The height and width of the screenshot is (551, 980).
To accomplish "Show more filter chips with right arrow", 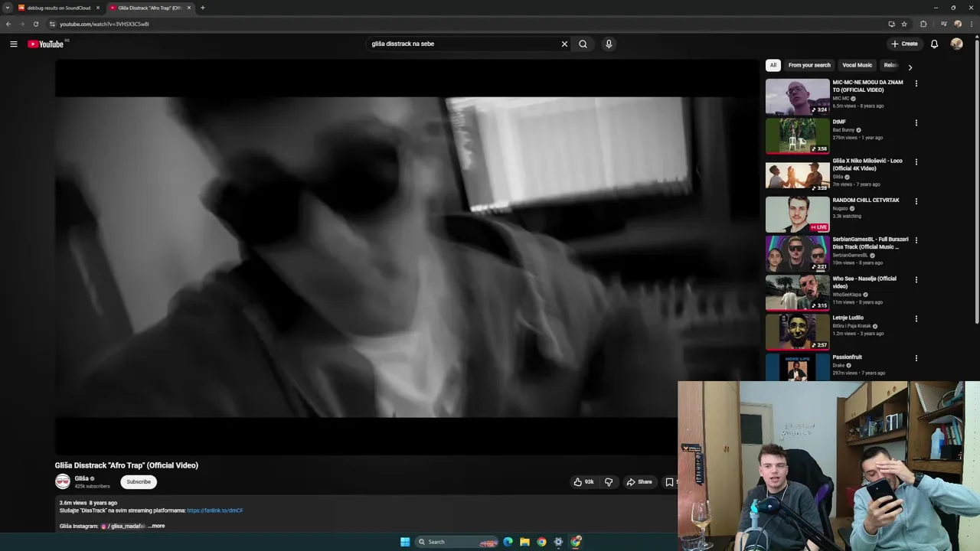I will (x=910, y=67).
